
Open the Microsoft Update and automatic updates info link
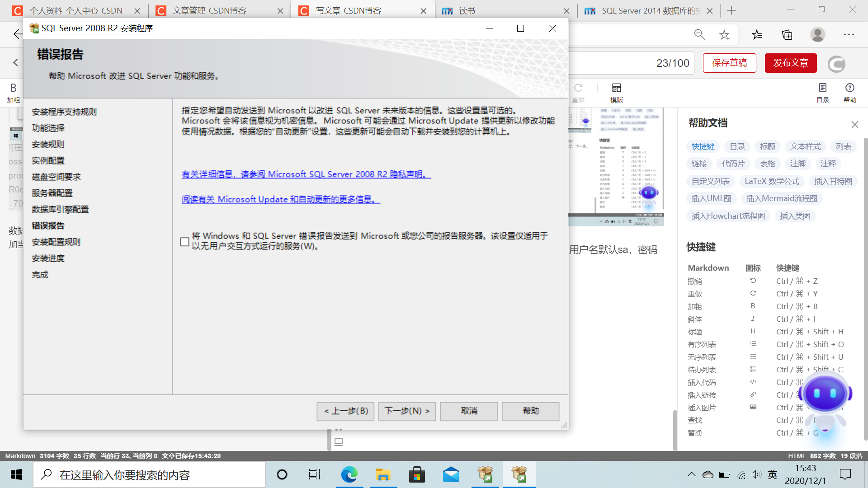pyautogui.click(x=281, y=199)
